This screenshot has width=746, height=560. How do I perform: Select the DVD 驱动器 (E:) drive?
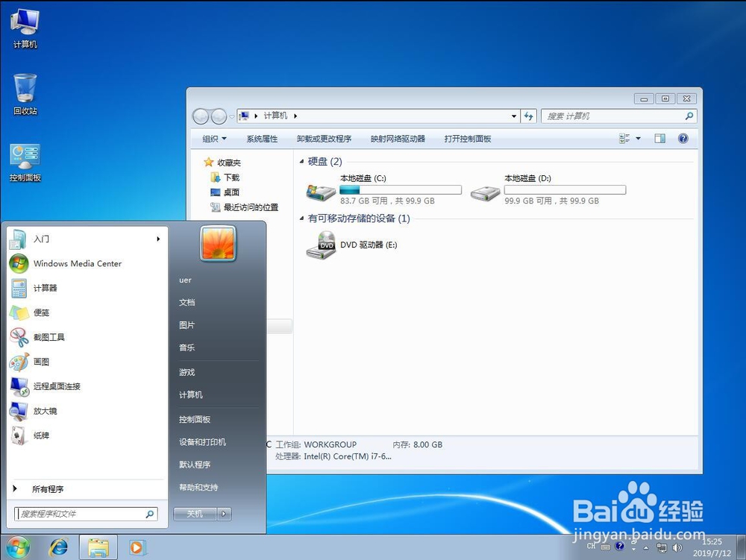(x=352, y=245)
